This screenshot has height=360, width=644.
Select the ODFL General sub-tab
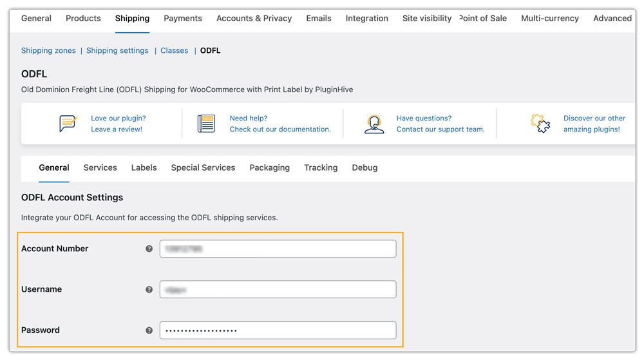click(x=54, y=168)
